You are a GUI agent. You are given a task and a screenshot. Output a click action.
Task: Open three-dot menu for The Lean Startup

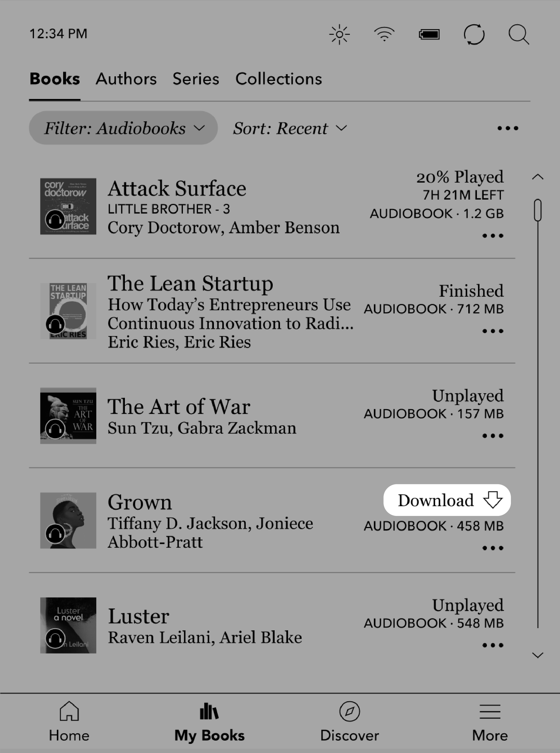coord(493,330)
